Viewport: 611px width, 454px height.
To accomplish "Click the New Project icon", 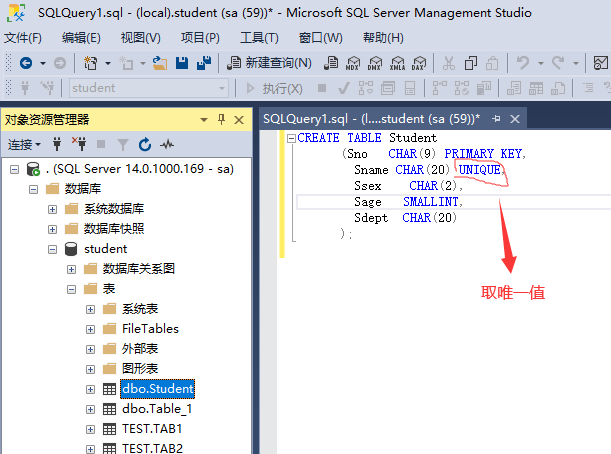I will (x=91, y=63).
